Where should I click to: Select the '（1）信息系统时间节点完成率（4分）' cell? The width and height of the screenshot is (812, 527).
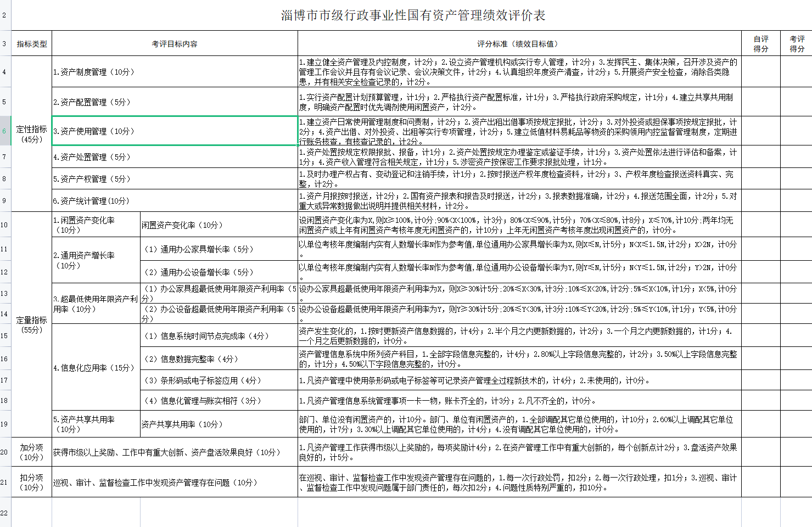(x=219, y=335)
